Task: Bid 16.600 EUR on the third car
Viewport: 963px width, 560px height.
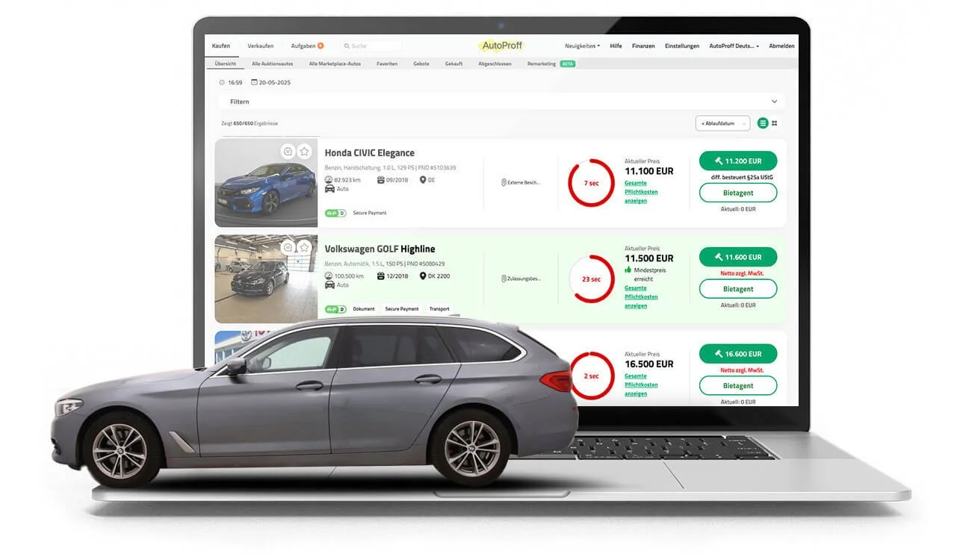Action: [738, 354]
